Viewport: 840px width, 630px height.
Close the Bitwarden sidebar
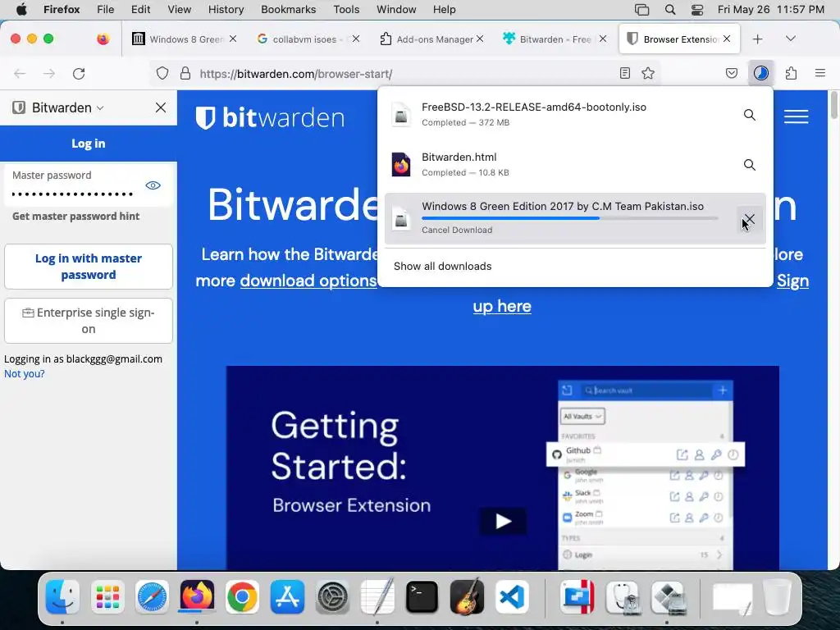click(x=161, y=107)
